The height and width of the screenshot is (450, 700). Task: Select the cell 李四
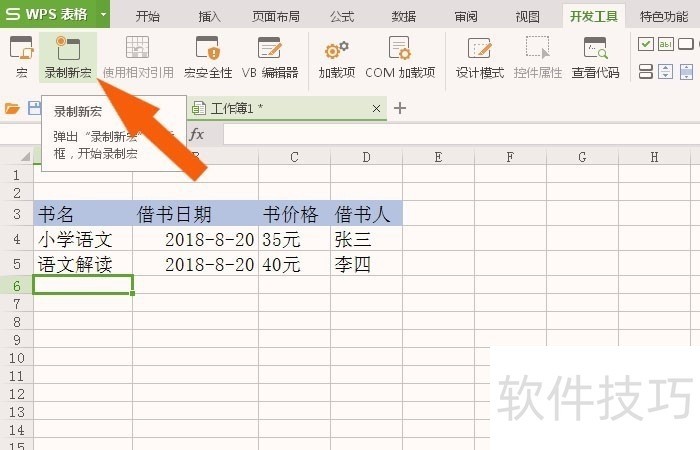[367, 264]
